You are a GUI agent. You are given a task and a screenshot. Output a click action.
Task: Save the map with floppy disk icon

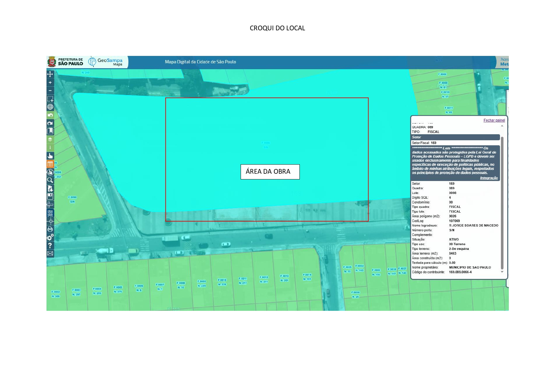coord(50,196)
